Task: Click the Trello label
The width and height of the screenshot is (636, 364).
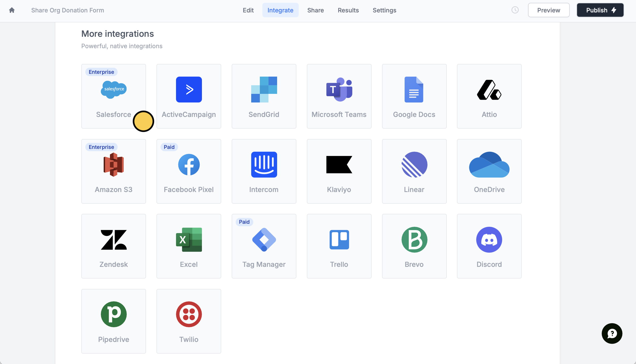Action: point(339,264)
